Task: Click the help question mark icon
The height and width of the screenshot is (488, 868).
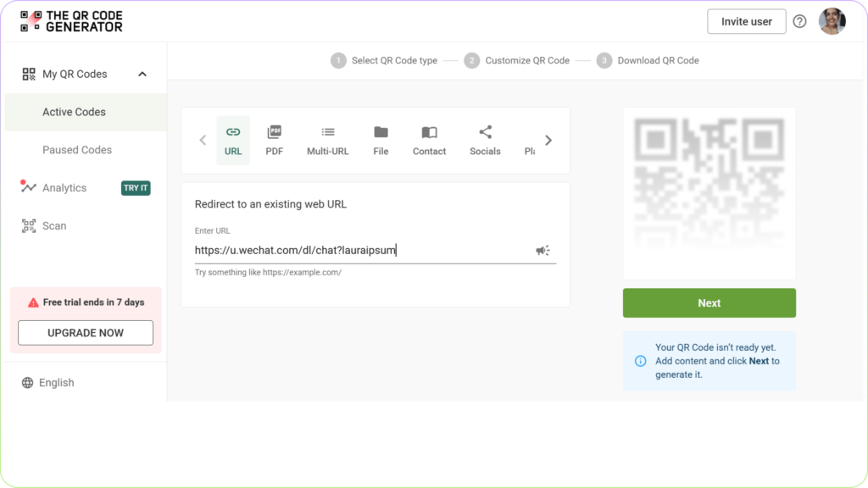Action: click(799, 21)
